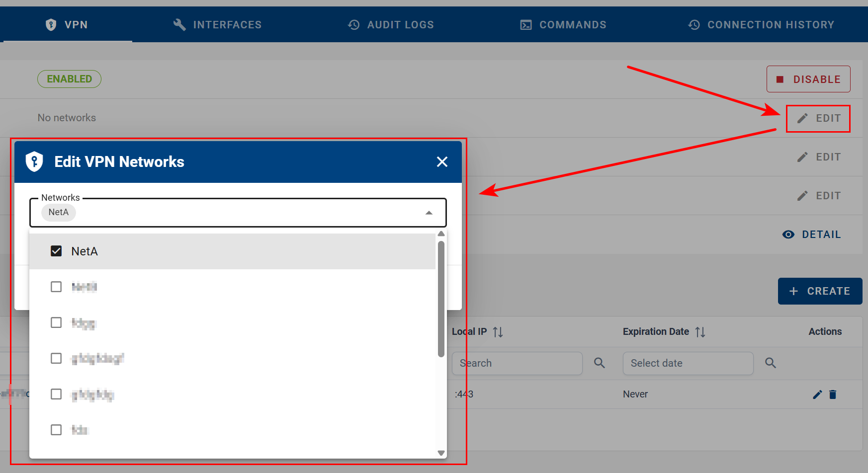Click the EDIT button in No networks row
This screenshot has width=868, height=473.
pos(818,118)
